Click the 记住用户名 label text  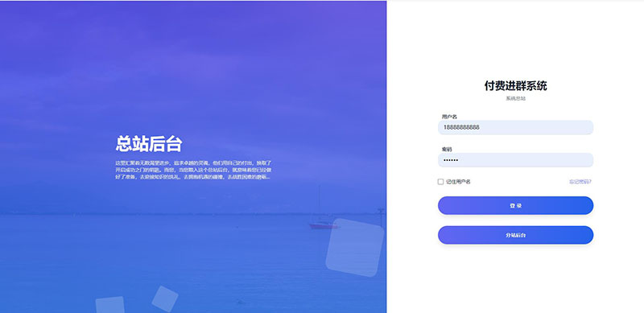click(458, 182)
